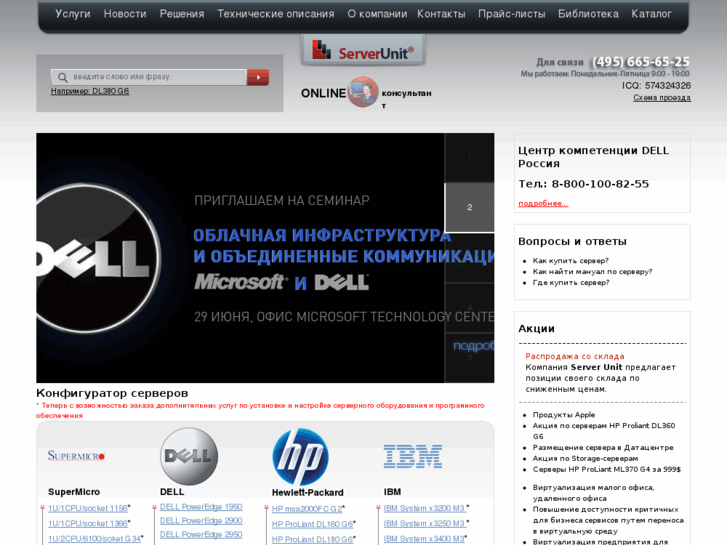Image resolution: width=727 pixels, height=545 pixels.
Task: Click the 'Центр компетенции DELL Россия' heading
Action: coord(593,157)
